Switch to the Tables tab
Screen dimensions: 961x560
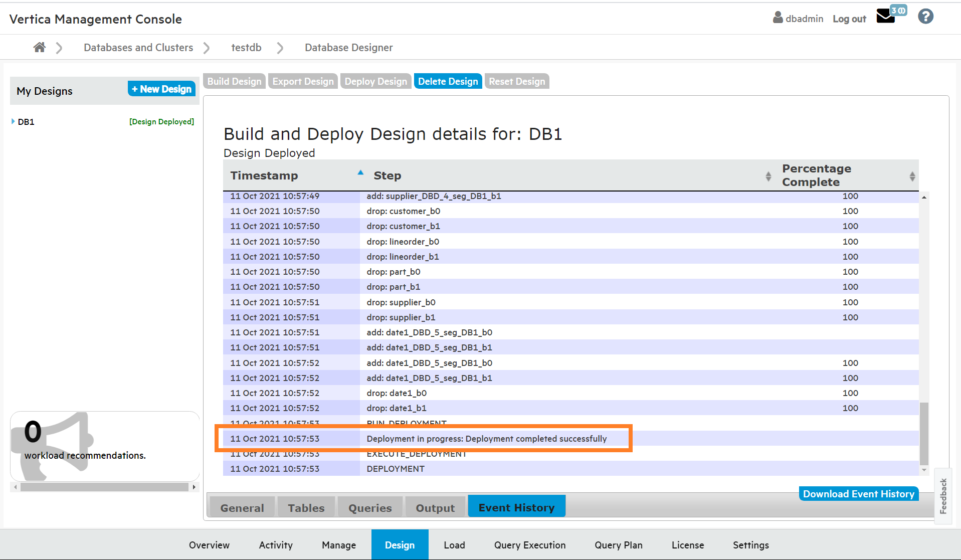[x=306, y=508]
